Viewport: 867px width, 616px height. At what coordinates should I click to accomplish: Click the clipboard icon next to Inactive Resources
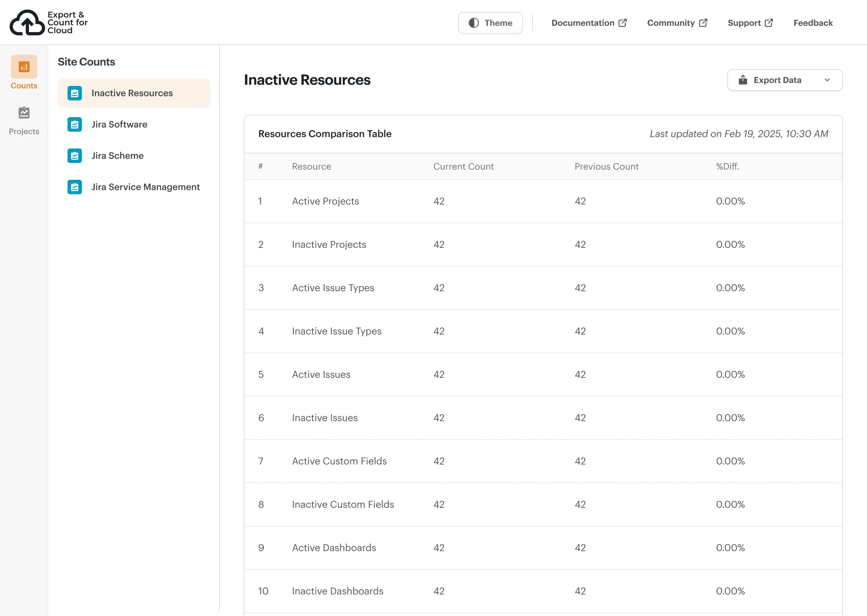75,93
